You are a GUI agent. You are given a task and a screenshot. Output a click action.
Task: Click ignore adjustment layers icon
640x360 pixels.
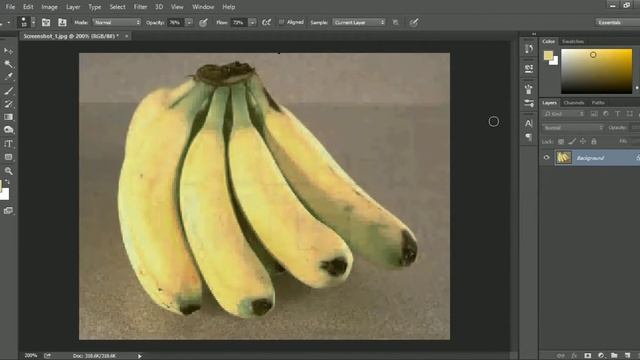tap(396, 22)
